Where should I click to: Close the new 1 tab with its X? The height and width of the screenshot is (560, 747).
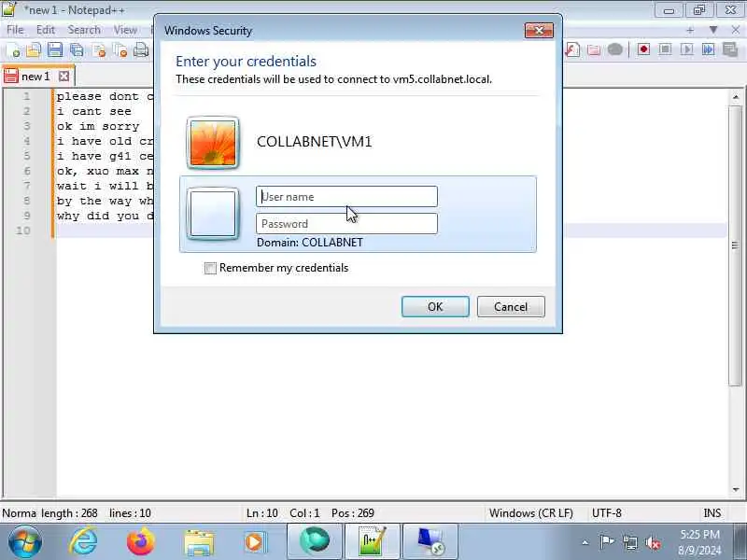point(63,77)
